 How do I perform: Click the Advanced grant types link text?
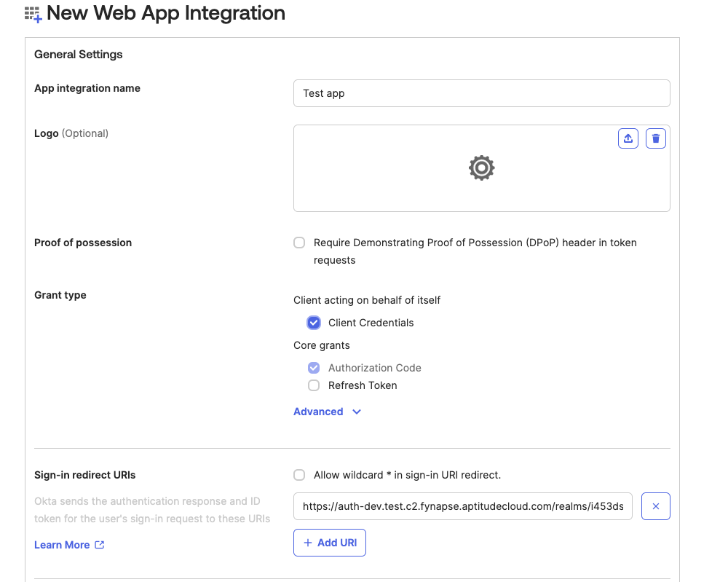318,412
